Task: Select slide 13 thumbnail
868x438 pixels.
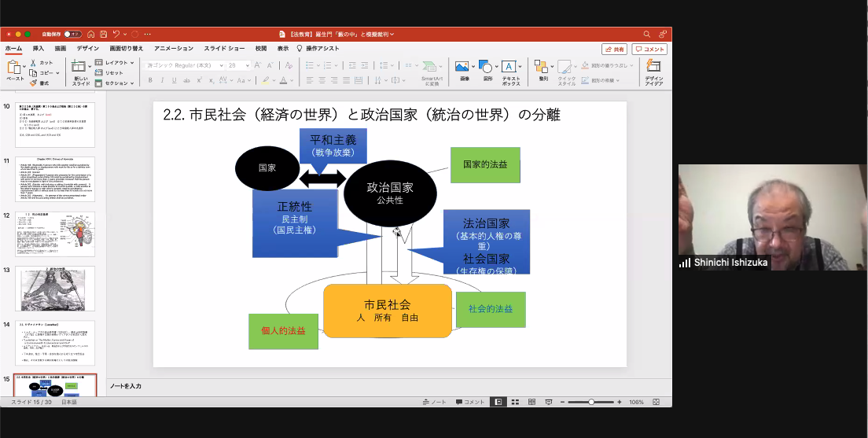Action: tap(55, 289)
